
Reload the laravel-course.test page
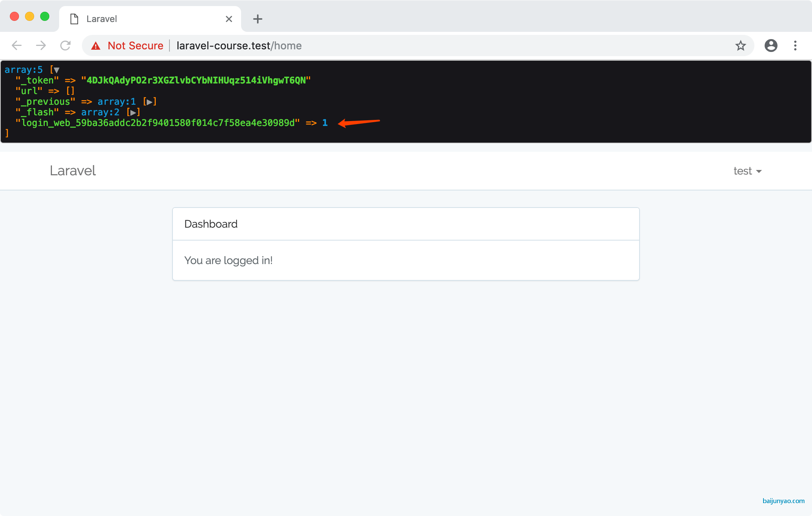pos(66,46)
